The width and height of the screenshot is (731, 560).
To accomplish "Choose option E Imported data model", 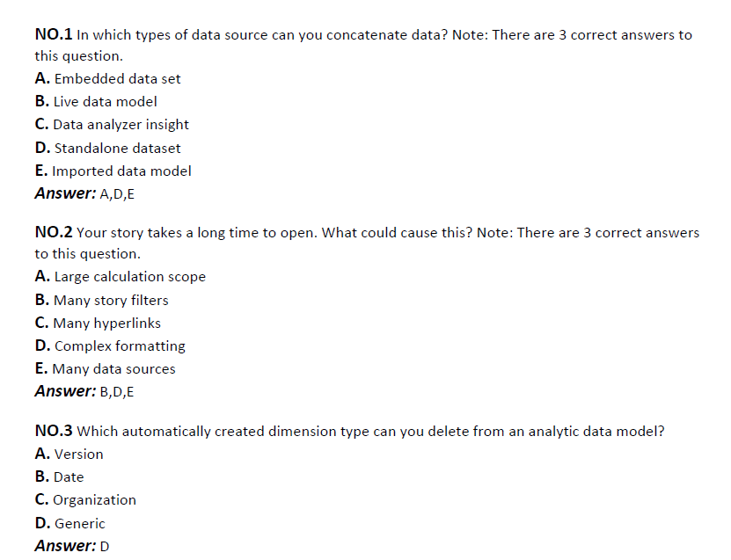I will click(113, 171).
